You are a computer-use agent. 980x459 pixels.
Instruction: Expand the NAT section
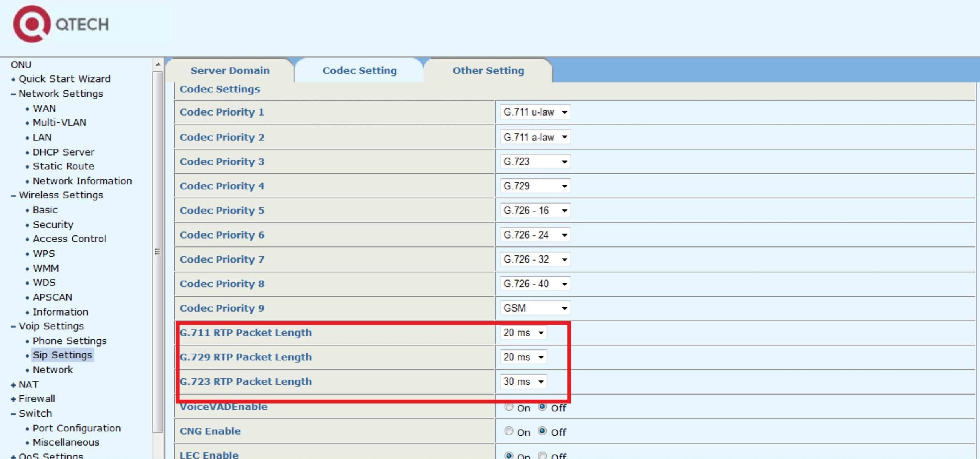pos(13,385)
